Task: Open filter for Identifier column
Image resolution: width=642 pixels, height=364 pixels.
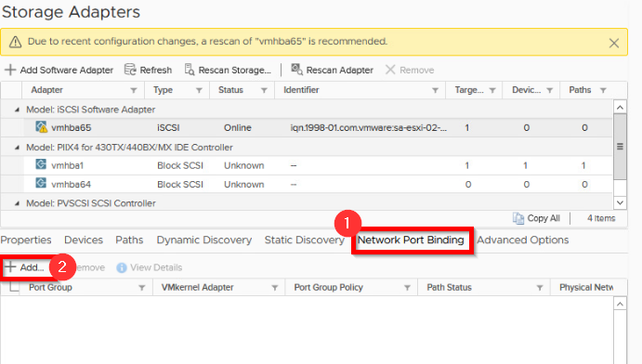Action: point(435,90)
